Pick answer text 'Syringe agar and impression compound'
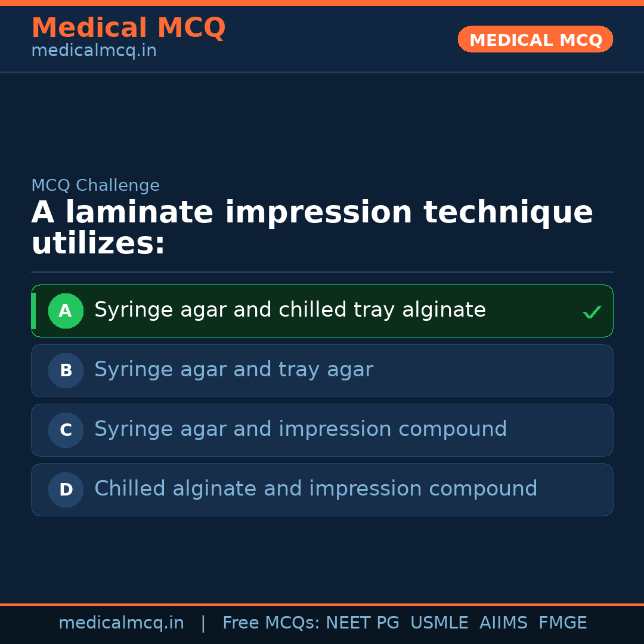Image resolution: width=644 pixels, height=644 pixels. coord(301,429)
